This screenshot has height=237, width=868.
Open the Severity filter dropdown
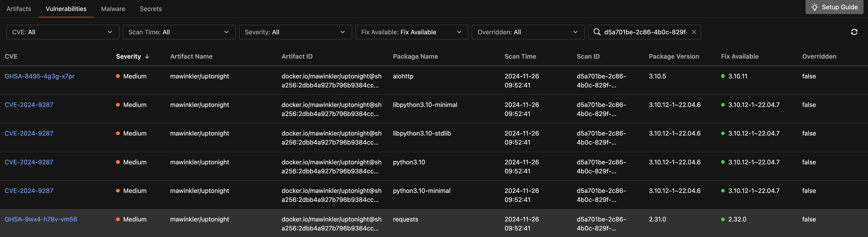coord(295,32)
